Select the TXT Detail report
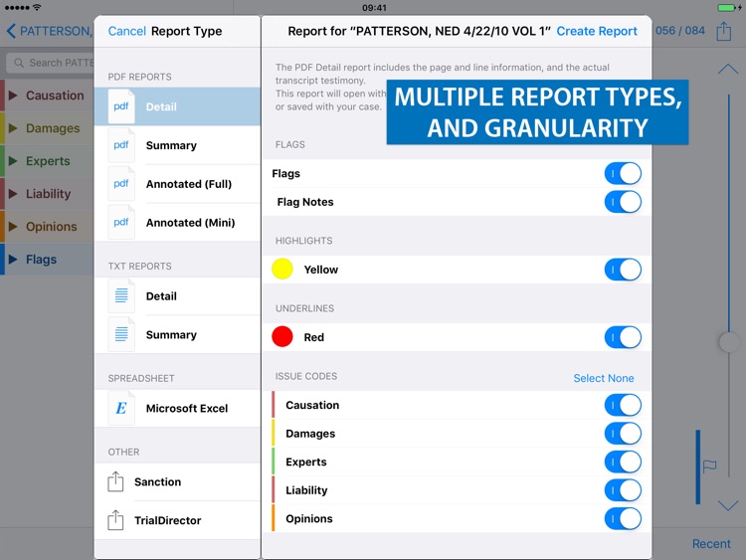The image size is (746, 560). coord(177,296)
